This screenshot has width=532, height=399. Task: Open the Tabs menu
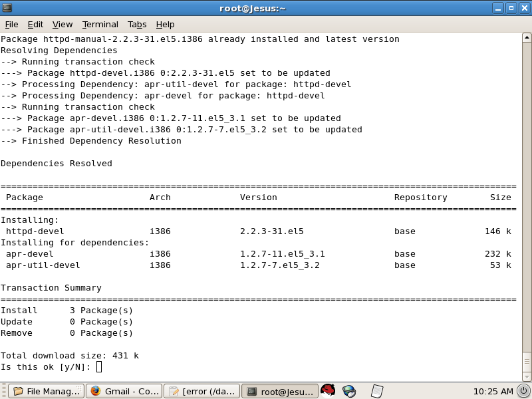pyautogui.click(x=137, y=25)
